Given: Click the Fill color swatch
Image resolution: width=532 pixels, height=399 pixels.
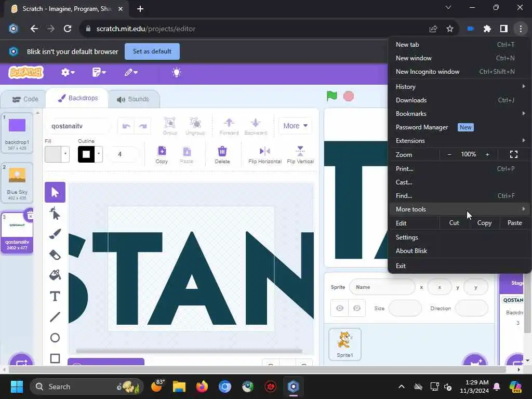Looking at the screenshot, I should (53, 154).
